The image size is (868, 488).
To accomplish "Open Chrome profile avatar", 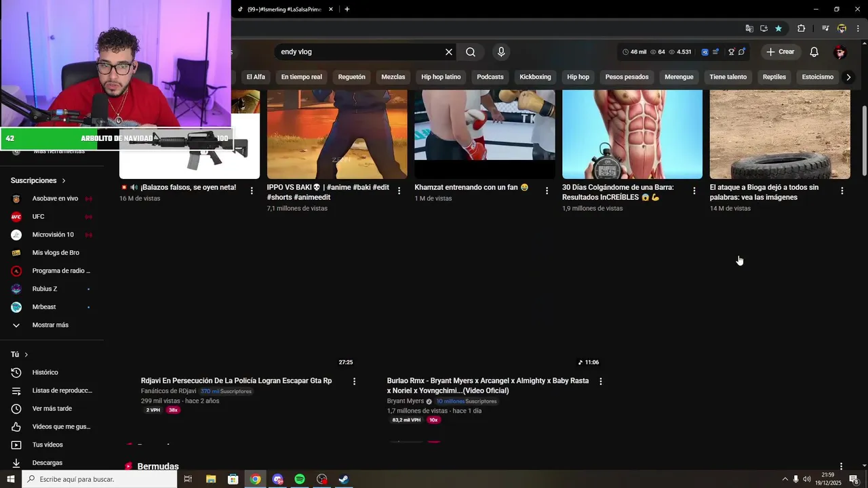I will coord(842,28).
